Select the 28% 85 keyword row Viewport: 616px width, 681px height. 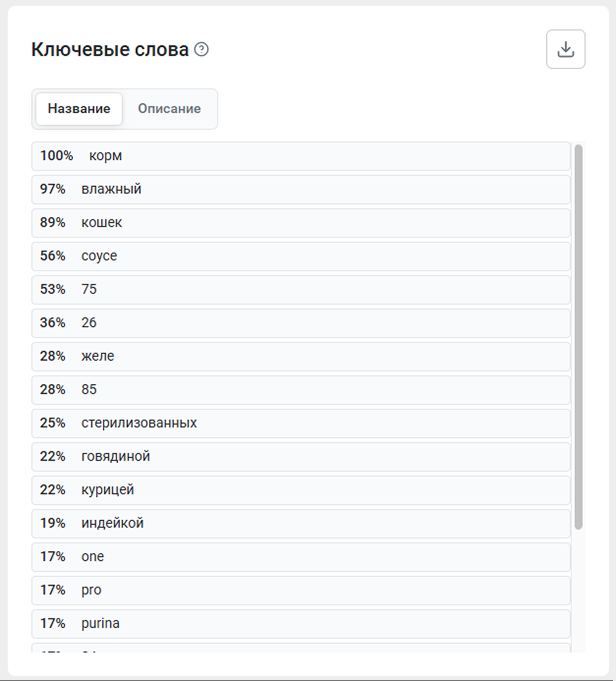(x=301, y=390)
